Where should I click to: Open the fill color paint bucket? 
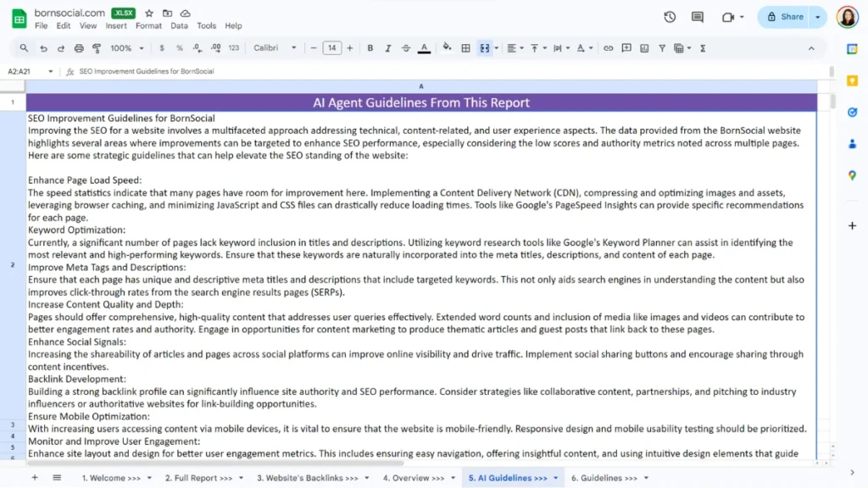[447, 48]
